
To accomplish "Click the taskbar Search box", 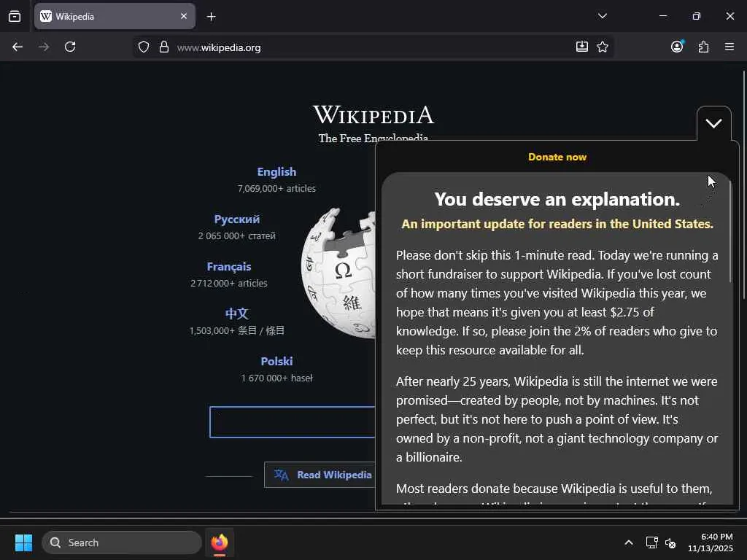I will (122, 542).
